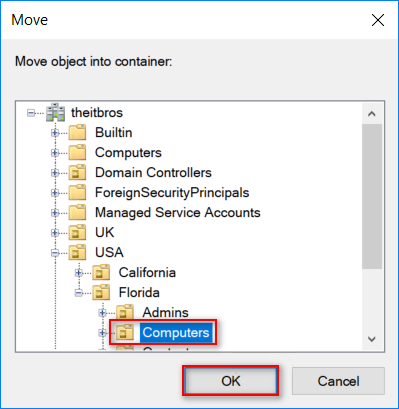
Task: Click the theitbros domain server icon
Action: click(x=56, y=112)
